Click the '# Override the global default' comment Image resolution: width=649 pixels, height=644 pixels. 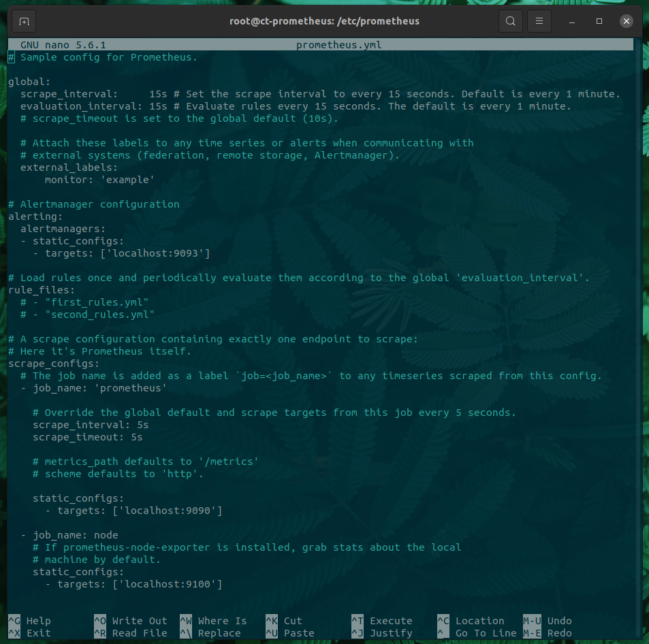(x=274, y=413)
